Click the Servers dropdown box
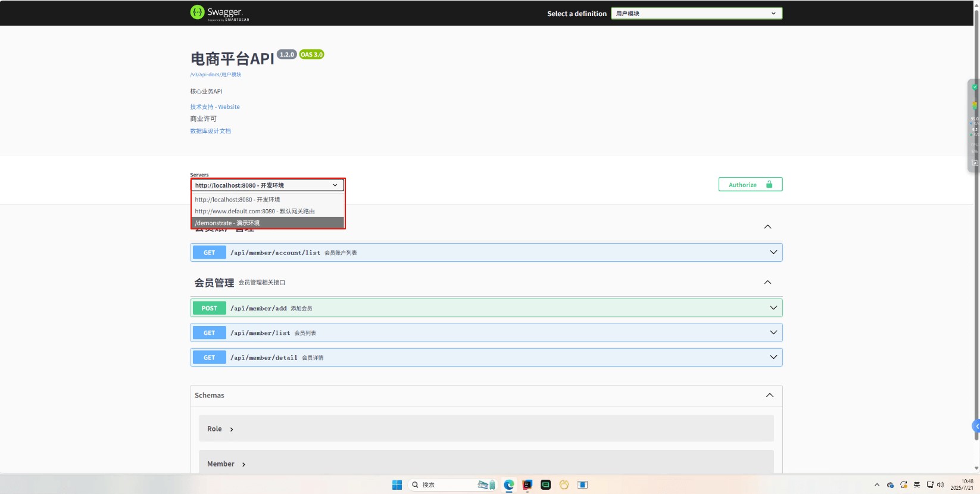Viewport: 980px width, 494px height. click(x=267, y=185)
